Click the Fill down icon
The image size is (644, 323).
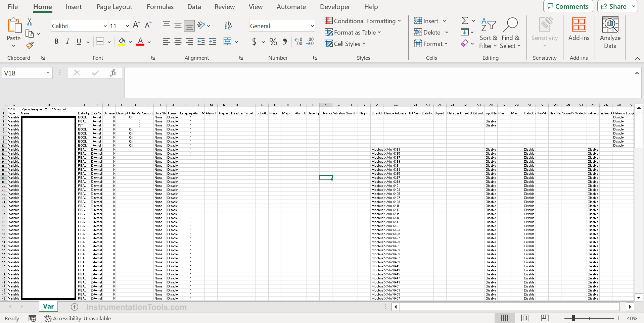465,32
